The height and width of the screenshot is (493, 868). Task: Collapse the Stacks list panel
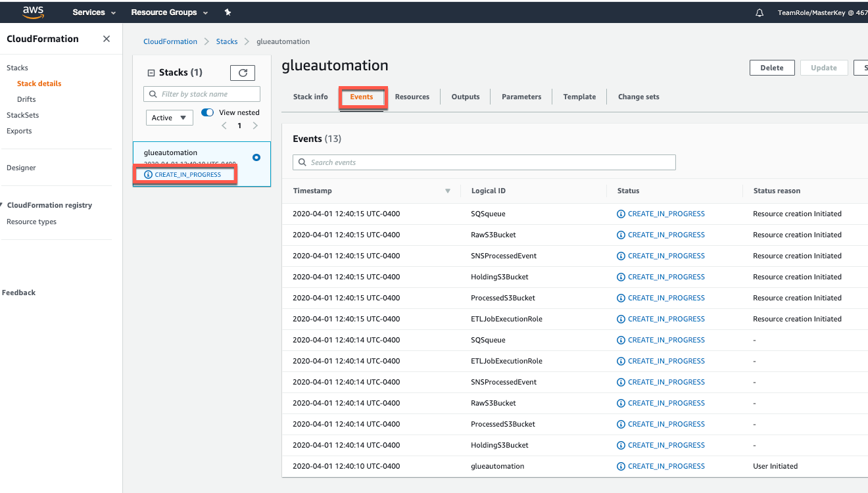pos(151,73)
